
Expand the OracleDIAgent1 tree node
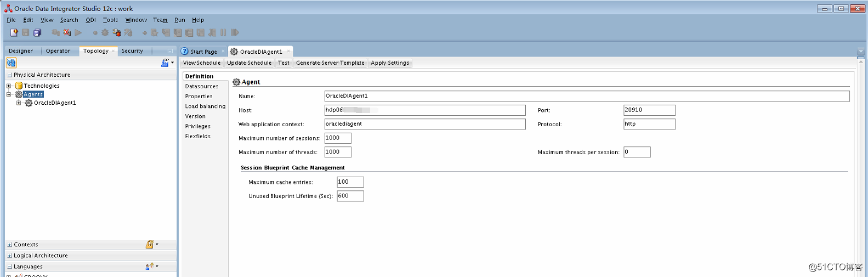[x=19, y=103]
